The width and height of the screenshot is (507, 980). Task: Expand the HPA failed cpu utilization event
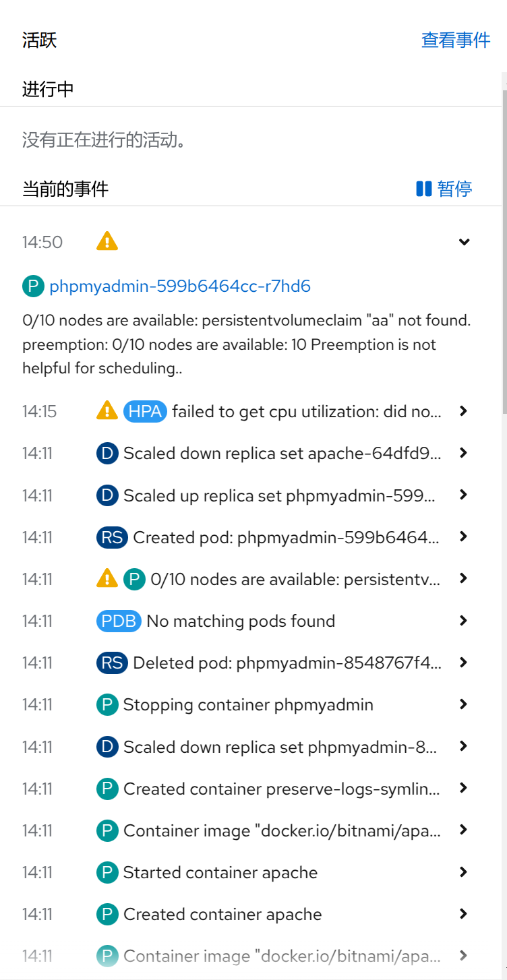(463, 411)
